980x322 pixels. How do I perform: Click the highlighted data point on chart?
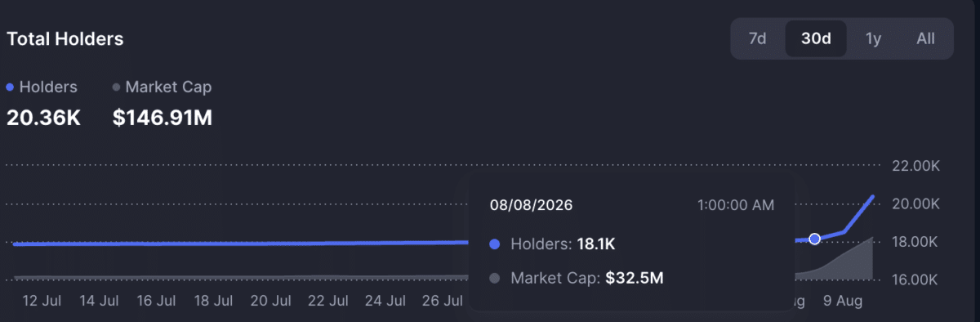coord(814,239)
